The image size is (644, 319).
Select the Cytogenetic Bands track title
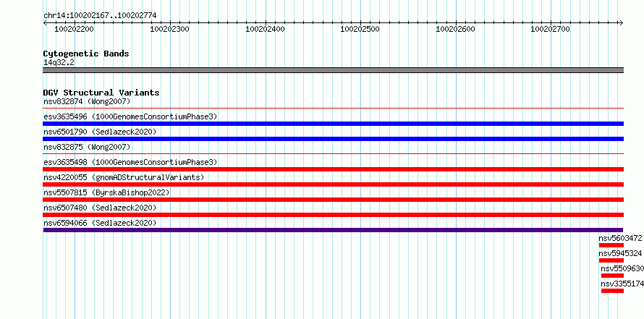[x=86, y=54]
